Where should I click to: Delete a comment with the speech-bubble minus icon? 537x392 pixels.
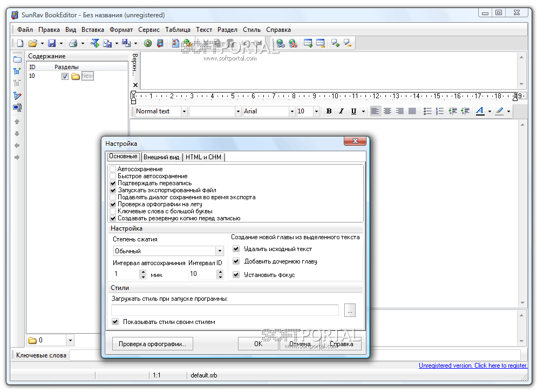(348, 43)
